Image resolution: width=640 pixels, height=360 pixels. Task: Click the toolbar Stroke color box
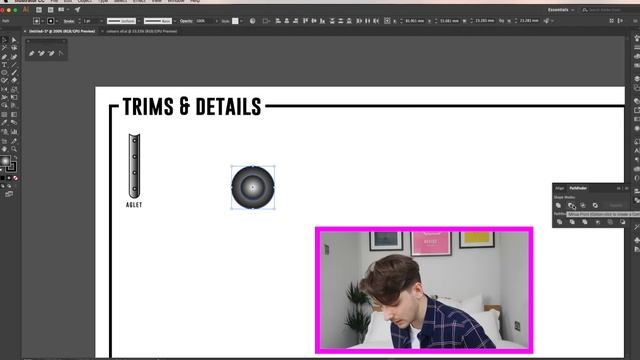click(12, 167)
